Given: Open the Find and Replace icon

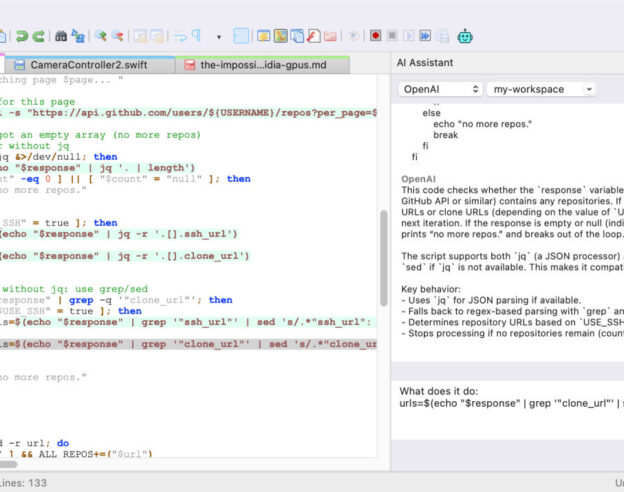Looking at the screenshot, I should click(x=78, y=36).
